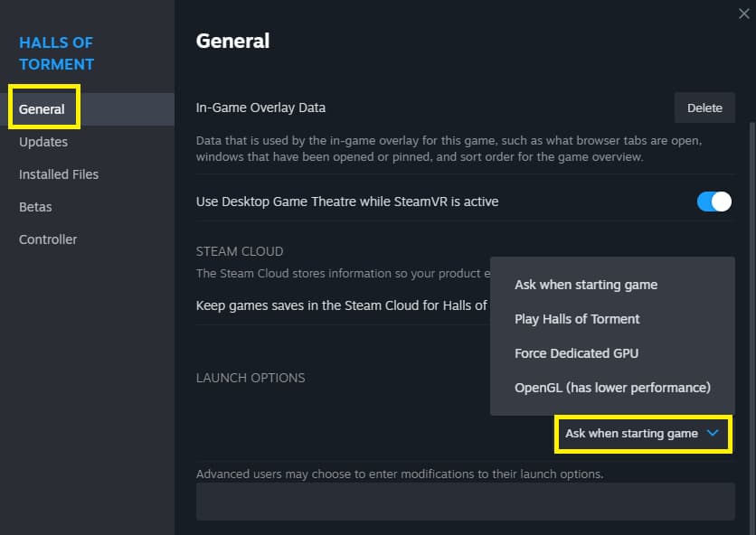The image size is (756, 535).
Task: Open the General settings tab
Action: tap(42, 109)
